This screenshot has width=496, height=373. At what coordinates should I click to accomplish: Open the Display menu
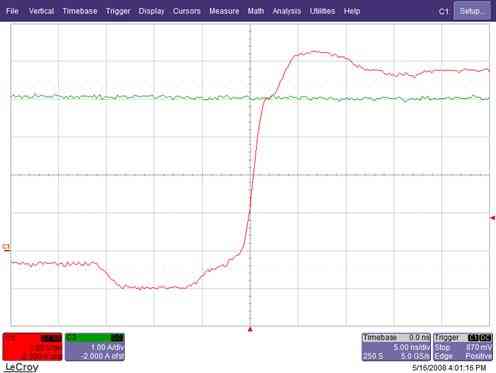tap(152, 11)
